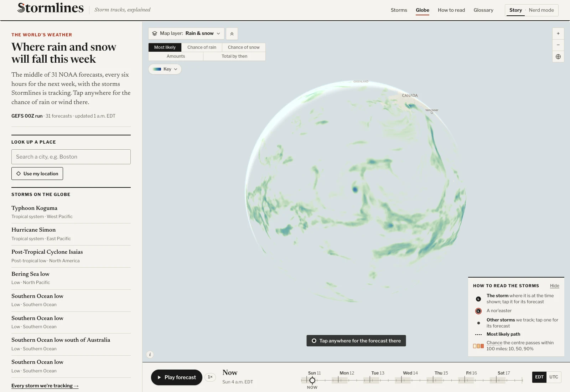Select the Amounts option

[176, 56]
